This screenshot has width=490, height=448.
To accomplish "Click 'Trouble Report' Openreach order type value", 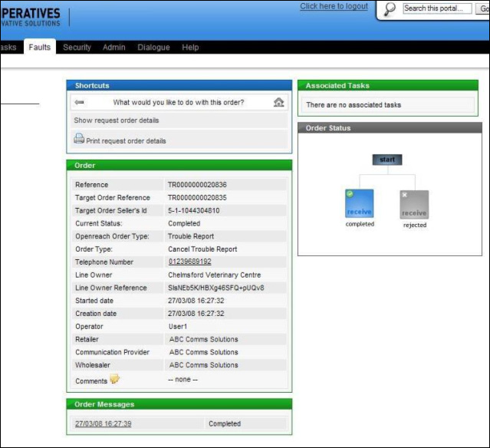I will pyautogui.click(x=191, y=236).
